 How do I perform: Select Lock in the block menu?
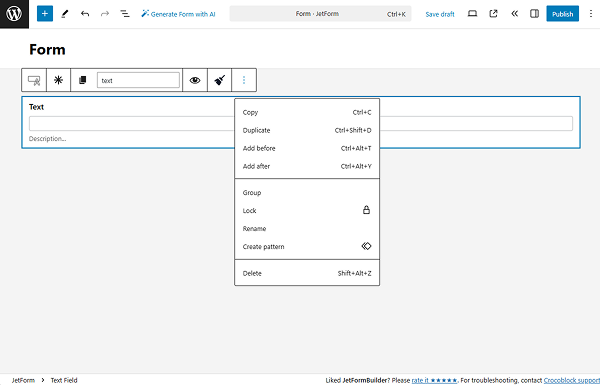click(307, 210)
